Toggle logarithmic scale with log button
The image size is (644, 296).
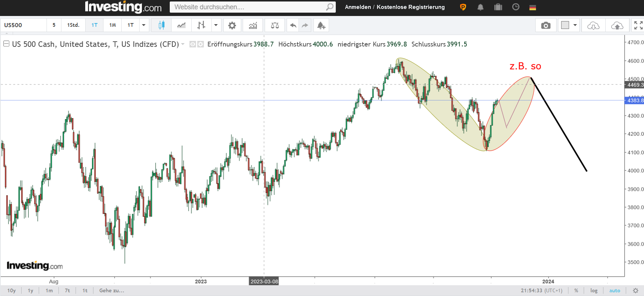[594, 290]
